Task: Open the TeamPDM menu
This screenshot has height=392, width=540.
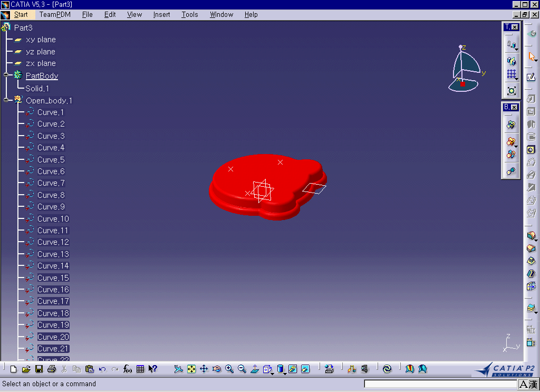Action: pos(55,14)
